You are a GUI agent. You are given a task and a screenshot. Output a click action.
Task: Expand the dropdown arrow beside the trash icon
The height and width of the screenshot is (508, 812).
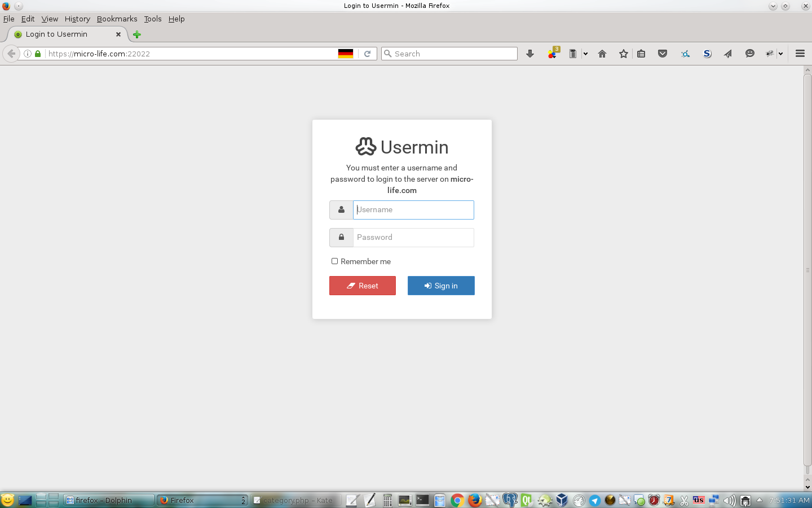tap(585, 54)
